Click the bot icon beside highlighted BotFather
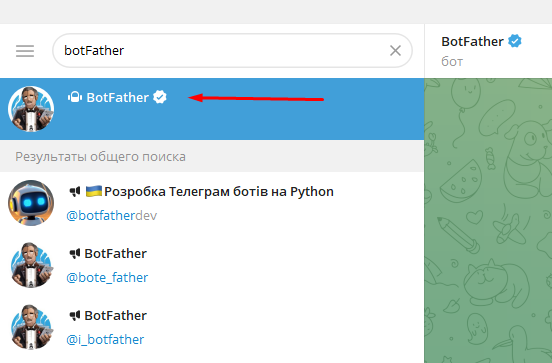The image size is (552, 363). click(75, 97)
